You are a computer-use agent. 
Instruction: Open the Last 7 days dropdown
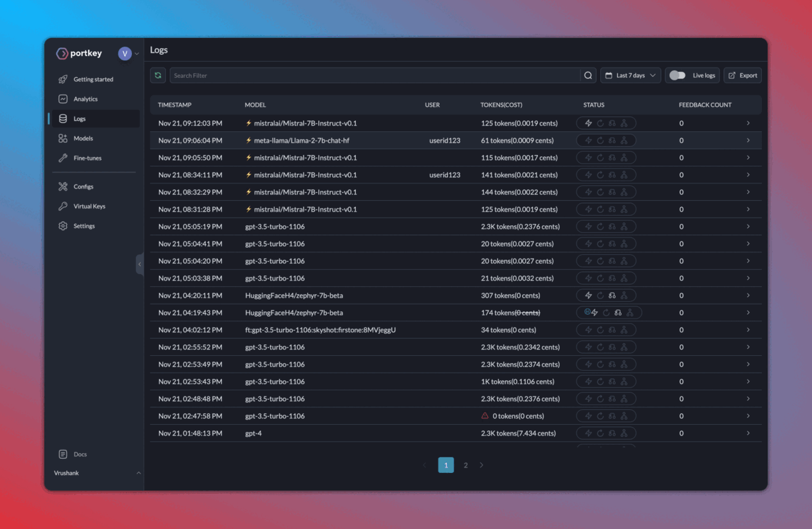(630, 75)
